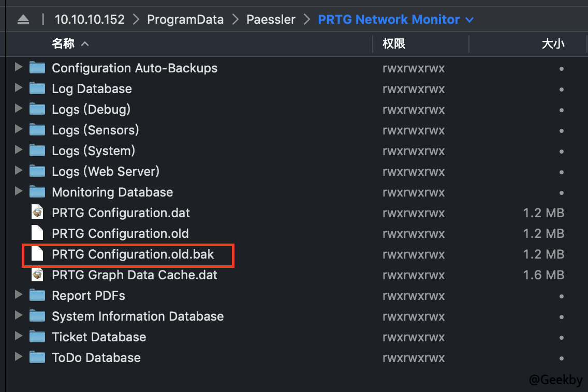Click the Log Database folder icon
The width and height of the screenshot is (588, 392).
point(37,88)
